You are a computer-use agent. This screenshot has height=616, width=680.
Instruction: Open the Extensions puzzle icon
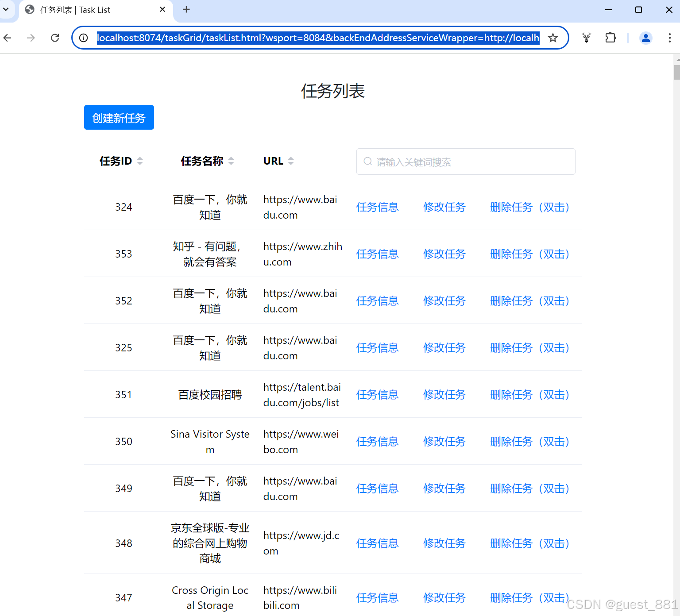(610, 38)
